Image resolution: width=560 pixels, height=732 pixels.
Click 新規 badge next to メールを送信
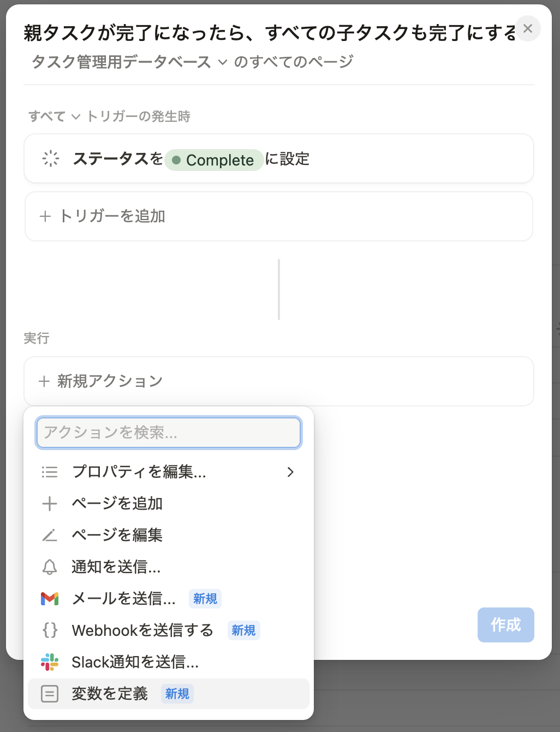[x=205, y=599]
